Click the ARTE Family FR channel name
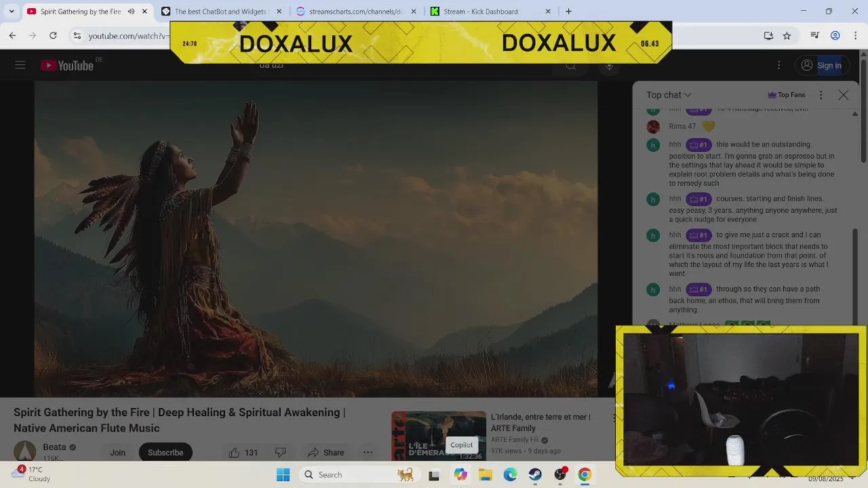 click(x=515, y=440)
